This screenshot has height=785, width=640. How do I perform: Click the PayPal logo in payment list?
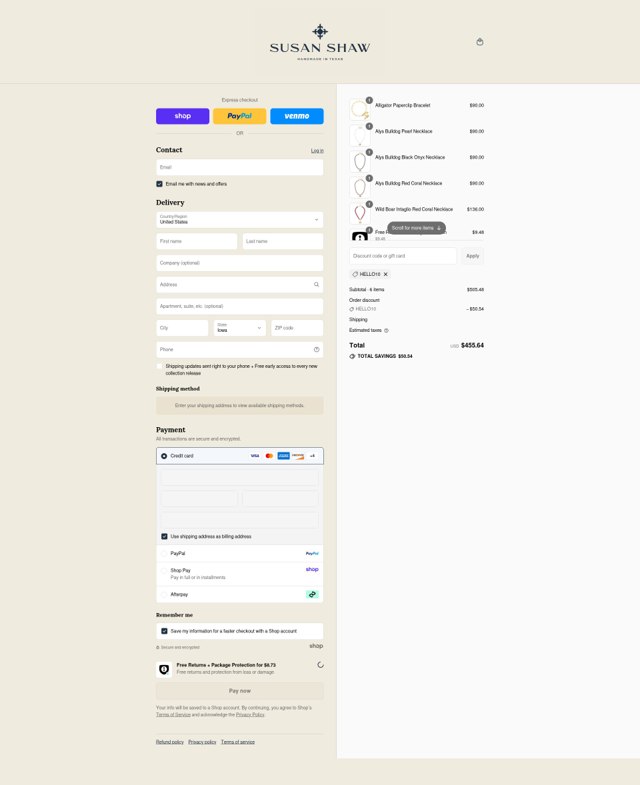pyautogui.click(x=312, y=553)
